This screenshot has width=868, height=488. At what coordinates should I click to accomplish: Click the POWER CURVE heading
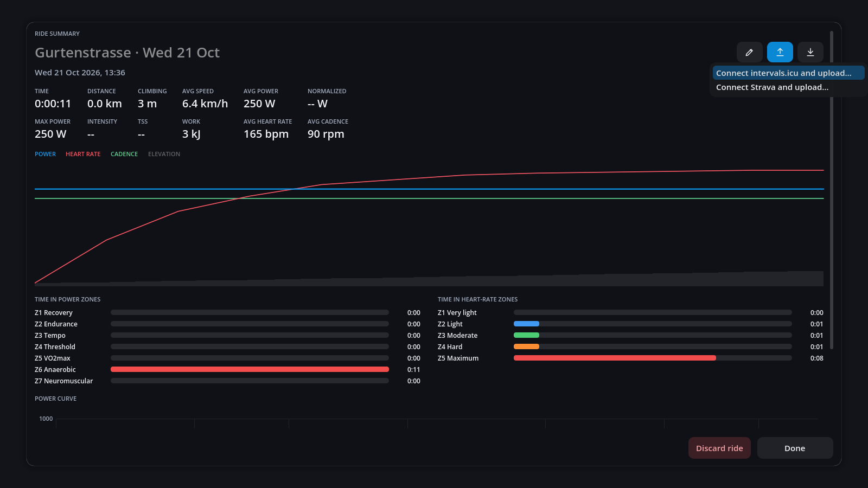55,399
